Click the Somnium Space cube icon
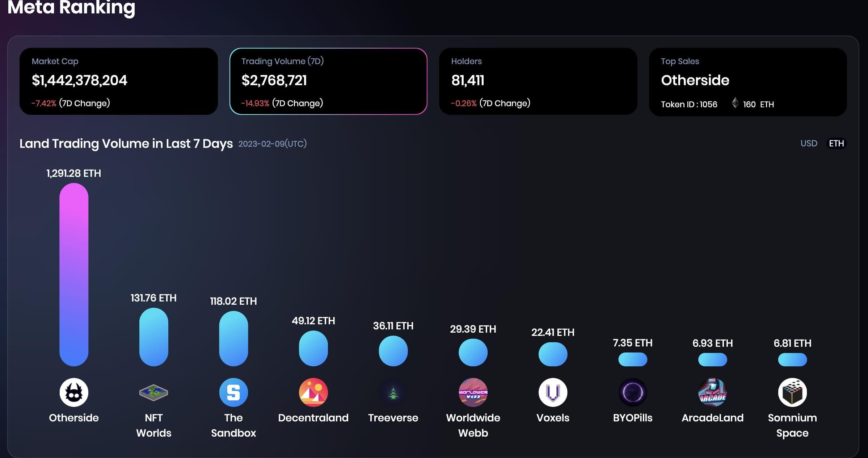868x458 pixels. coord(792,392)
